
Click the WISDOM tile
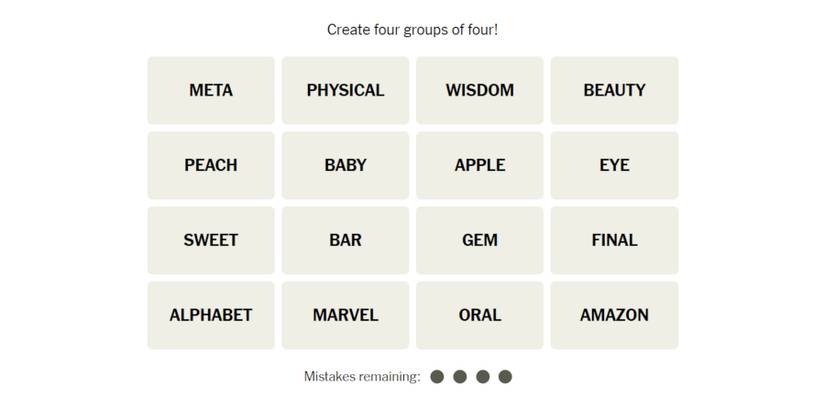click(x=479, y=90)
